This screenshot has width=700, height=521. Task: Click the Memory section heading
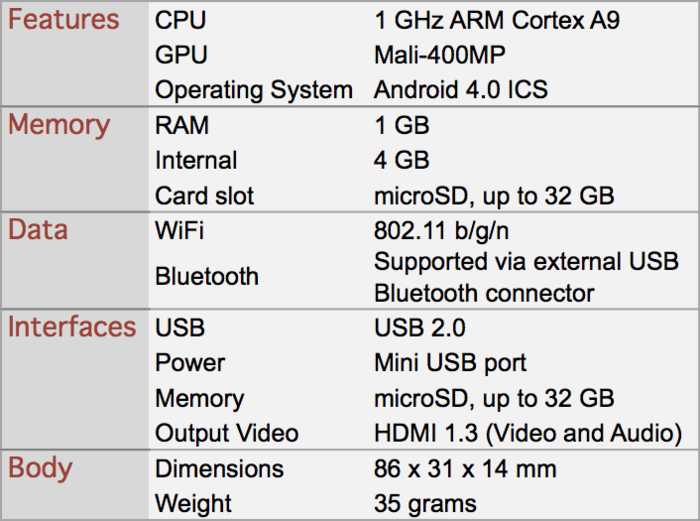59,125
